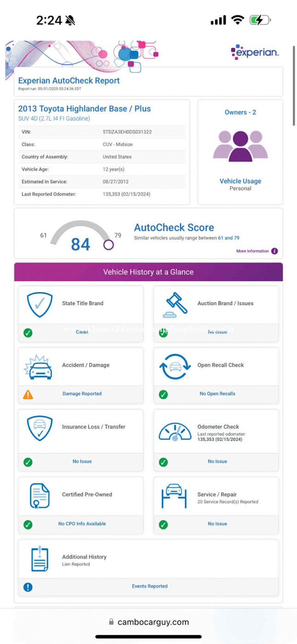The image size is (297, 644).
Task: Click the 61 and 79 score range link
Action: pos(228,238)
